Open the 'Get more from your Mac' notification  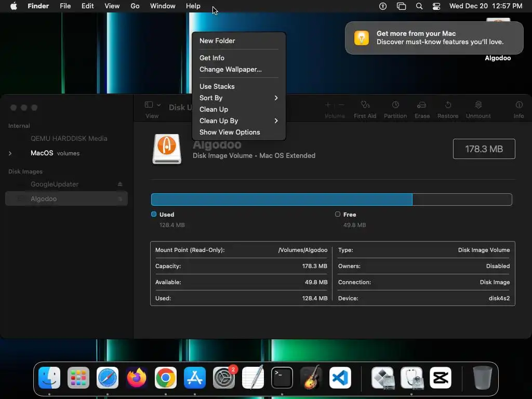click(x=434, y=37)
